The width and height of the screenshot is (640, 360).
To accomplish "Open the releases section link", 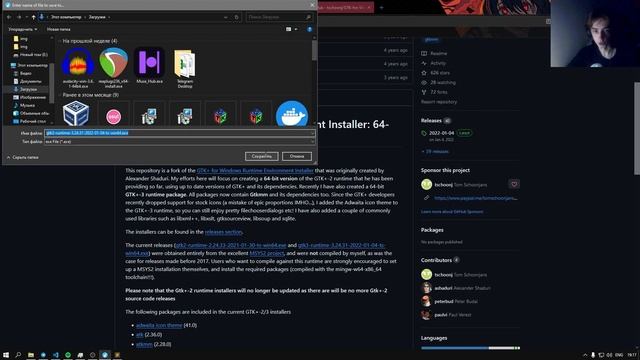I will pos(223,232).
